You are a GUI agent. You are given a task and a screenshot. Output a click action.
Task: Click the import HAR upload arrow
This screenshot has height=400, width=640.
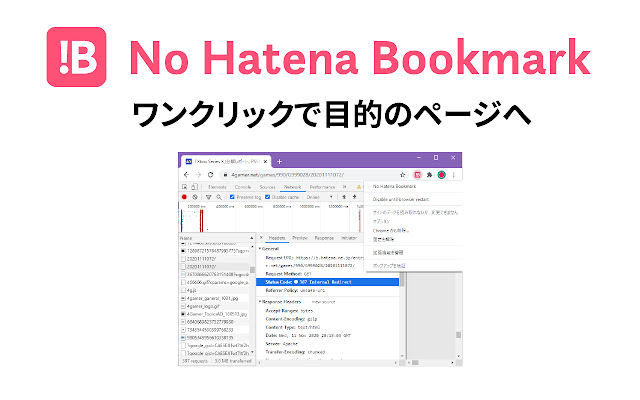(x=344, y=197)
